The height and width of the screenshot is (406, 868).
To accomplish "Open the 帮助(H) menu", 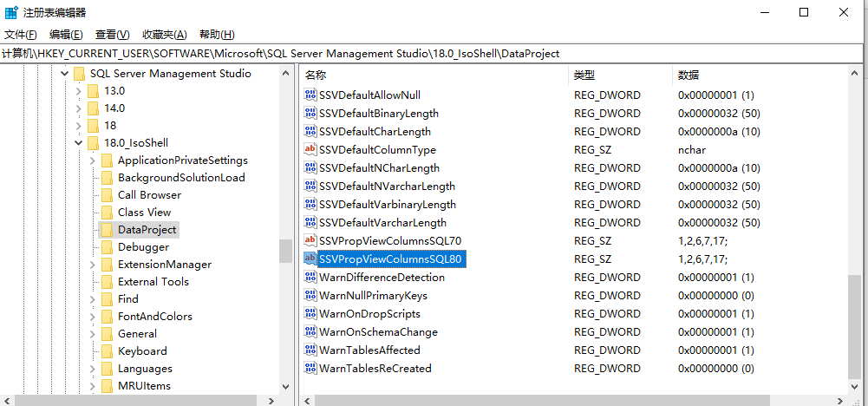I will pos(217,35).
